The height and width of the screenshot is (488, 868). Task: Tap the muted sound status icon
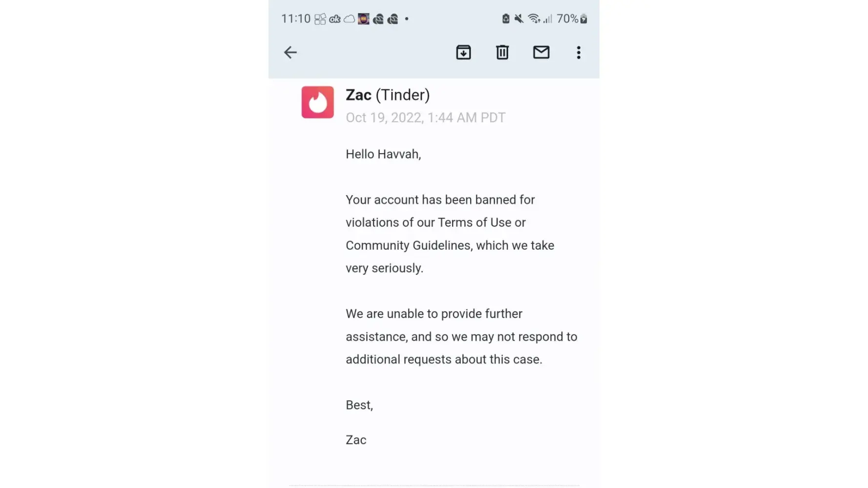519,19
